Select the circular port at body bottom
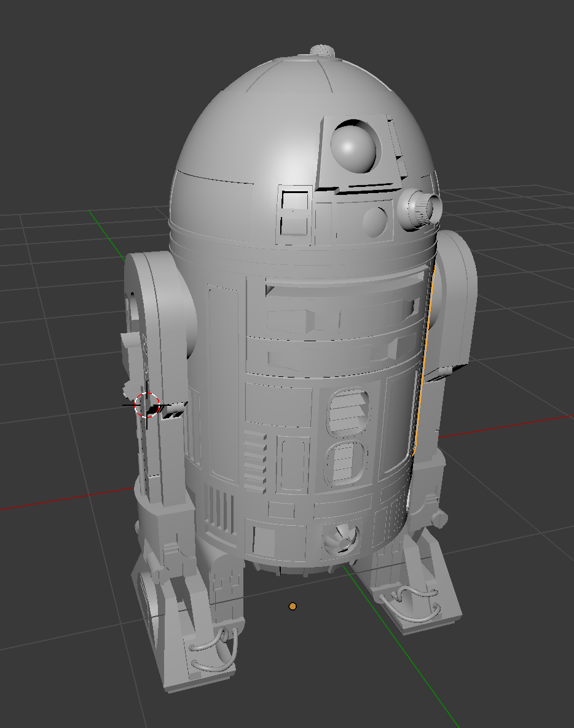 point(342,539)
